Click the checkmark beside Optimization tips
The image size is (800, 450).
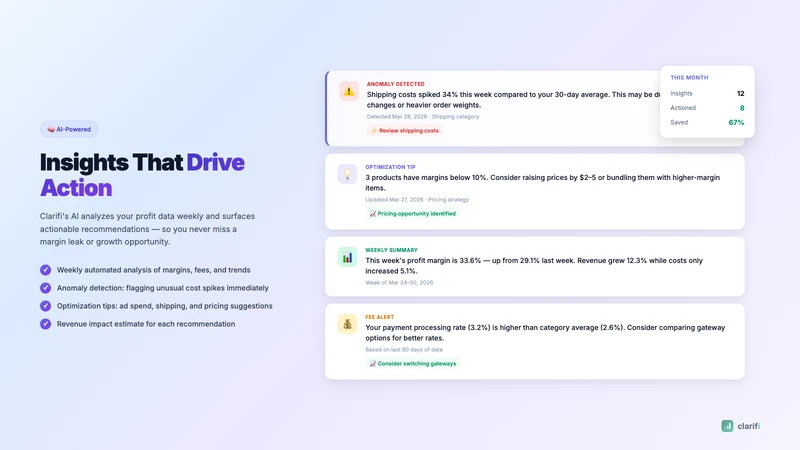click(x=45, y=306)
